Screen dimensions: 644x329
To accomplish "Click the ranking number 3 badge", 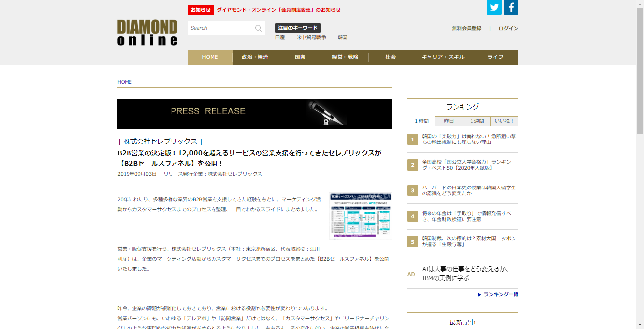I will [413, 191].
